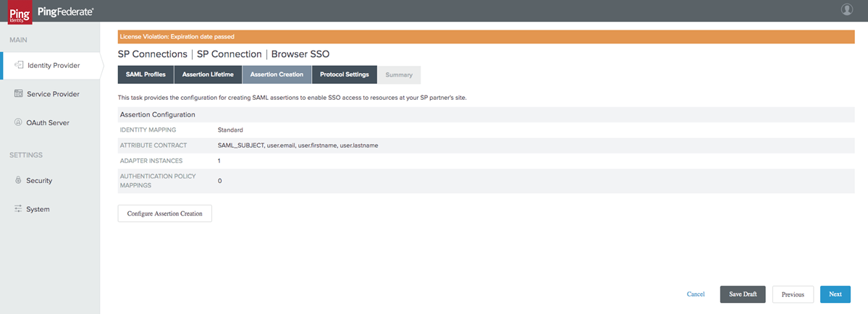
Task: Switch to the Protocol Settings tab
Action: [x=345, y=75]
